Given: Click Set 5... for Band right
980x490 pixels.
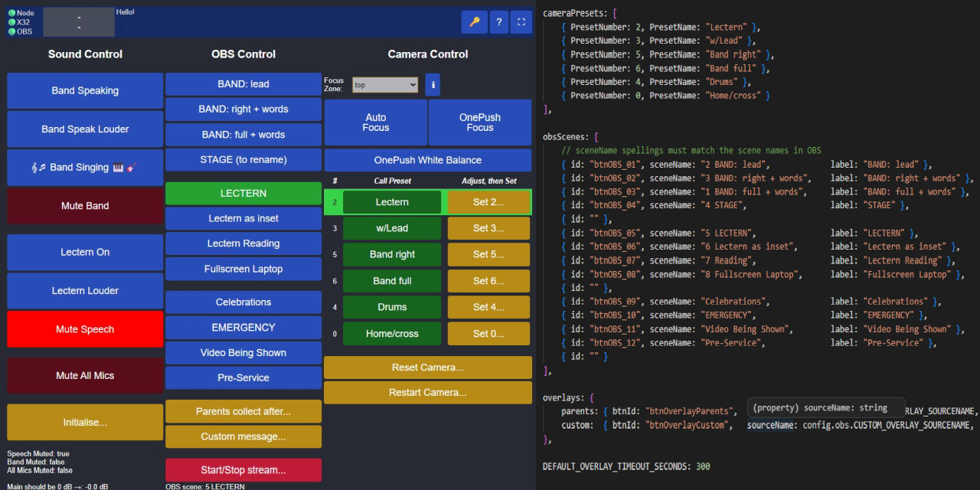Looking at the screenshot, I should [488, 254].
